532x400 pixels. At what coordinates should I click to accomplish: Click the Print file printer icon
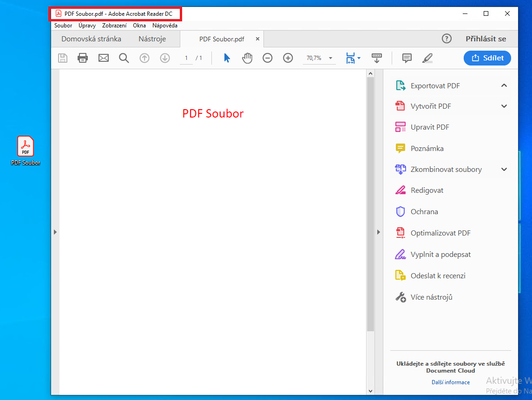coord(83,58)
